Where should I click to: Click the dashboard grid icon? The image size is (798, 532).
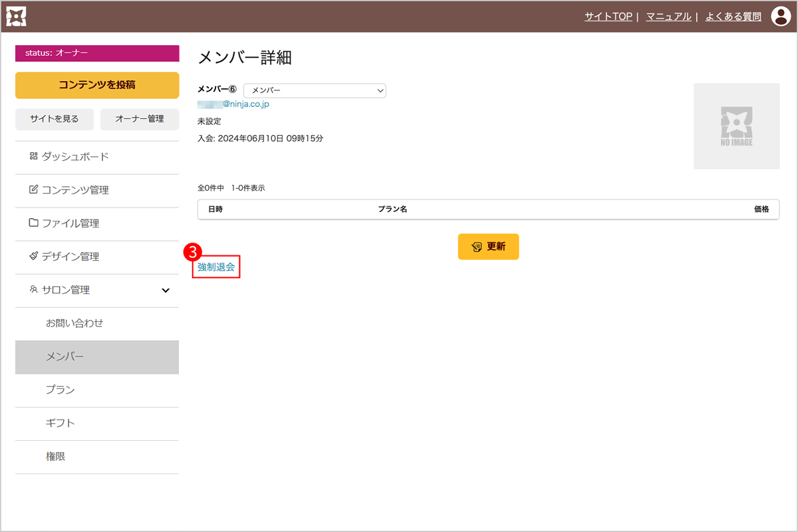33,157
